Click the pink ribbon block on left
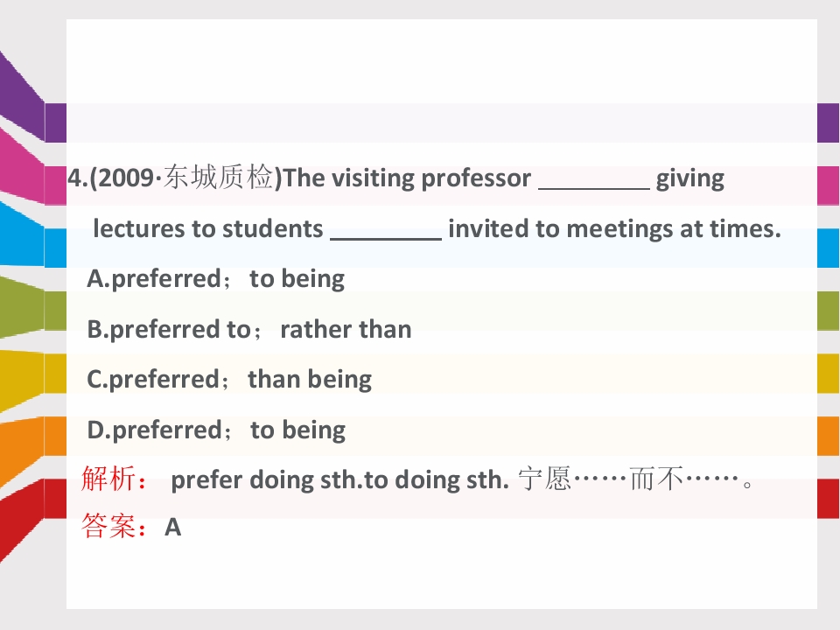840x630 pixels. tap(55, 185)
